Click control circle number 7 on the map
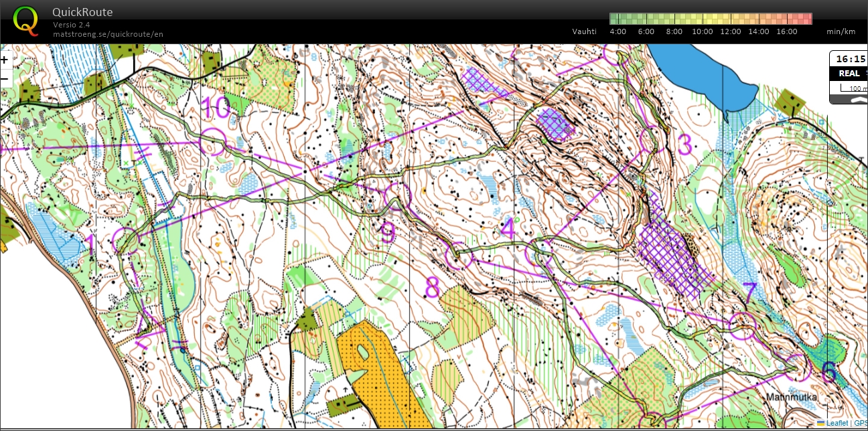Viewport: 868px width, 431px height. pyautogui.click(x=742, y=325)
